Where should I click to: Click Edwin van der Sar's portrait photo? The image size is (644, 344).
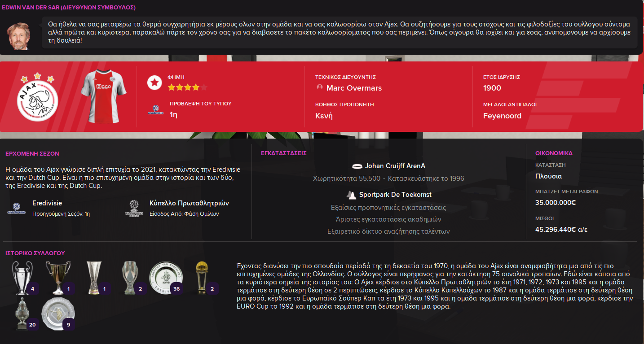pyautogui.click(x=19, y=36)
